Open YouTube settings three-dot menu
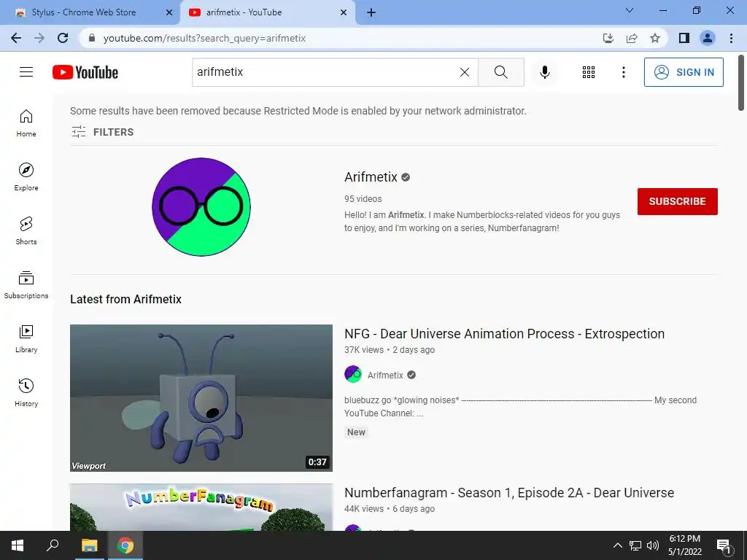 click(623, 72)
